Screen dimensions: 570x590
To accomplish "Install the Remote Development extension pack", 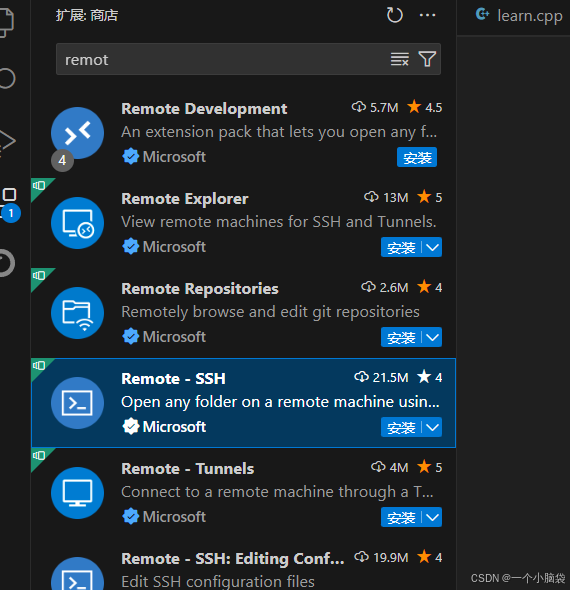I will click(x=417, y=157).
